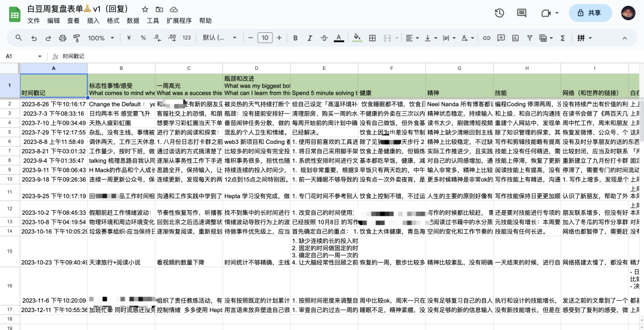
Task: Insert a comment from toolbar
Action: click(x=501, y=38)
